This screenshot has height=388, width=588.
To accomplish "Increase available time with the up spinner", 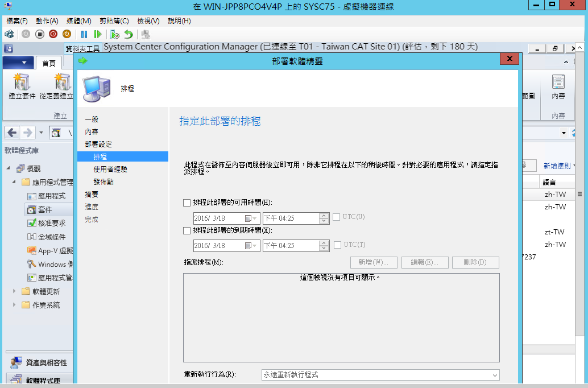I will (x=323, y=216).
